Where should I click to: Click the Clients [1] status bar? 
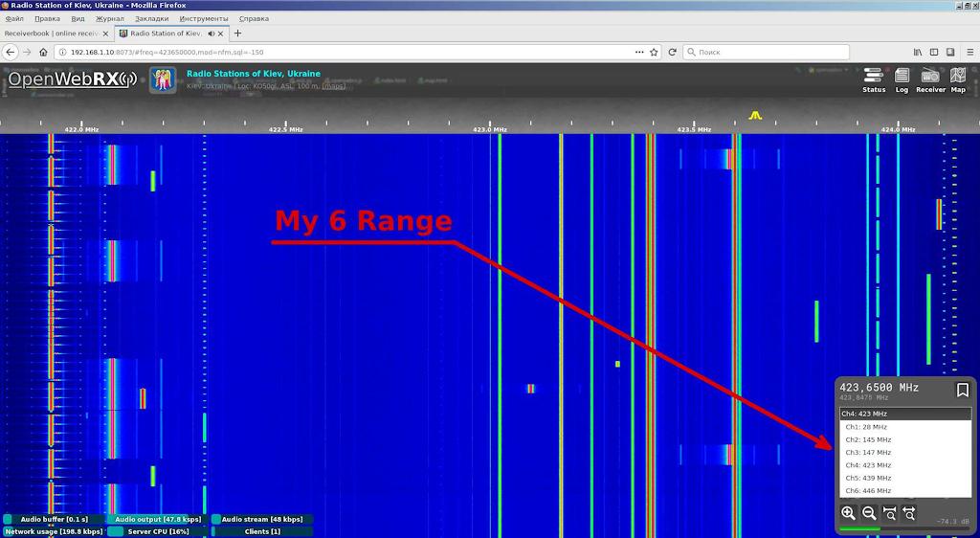click(262, 531)
